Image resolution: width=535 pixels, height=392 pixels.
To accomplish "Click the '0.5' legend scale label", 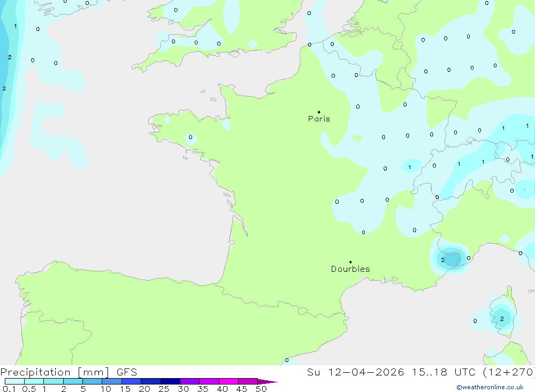I will tap(29, 389).
